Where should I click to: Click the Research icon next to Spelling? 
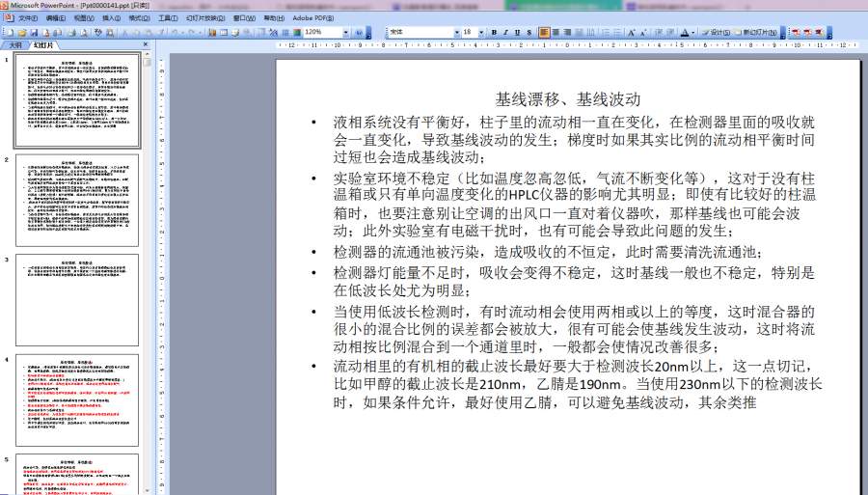[110, 33]
